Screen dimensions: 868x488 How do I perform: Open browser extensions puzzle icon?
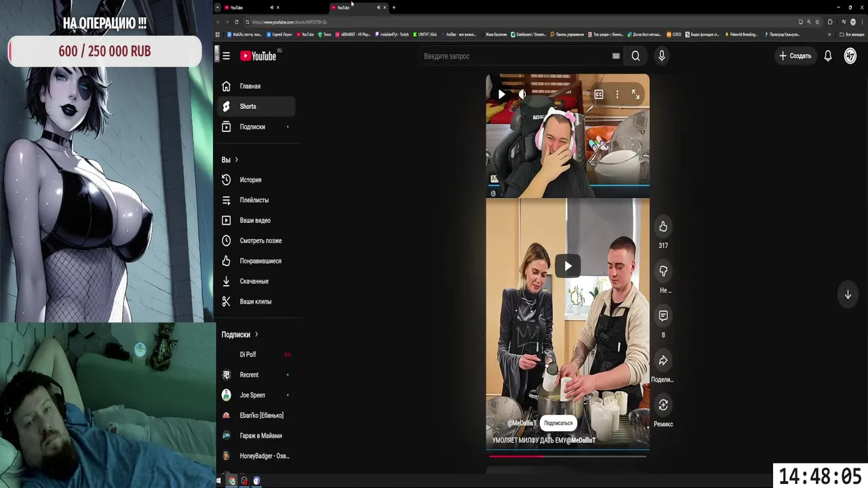pyautogui.click(x=829, y=22)
